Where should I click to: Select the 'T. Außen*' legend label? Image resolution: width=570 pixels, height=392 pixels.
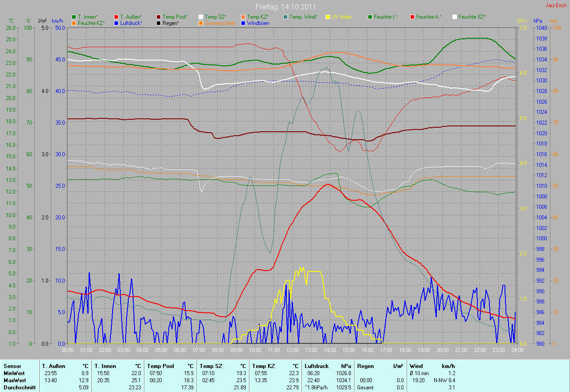click(x=131, y=17)
